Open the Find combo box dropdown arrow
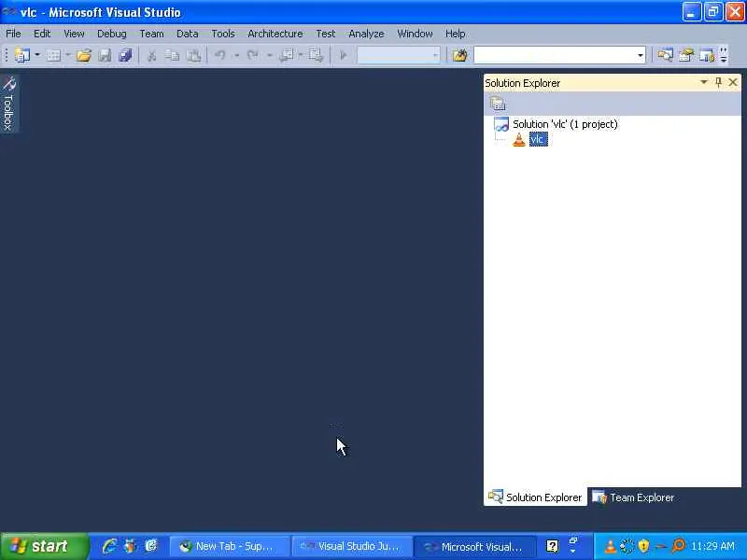Image resolution: width=747 pixels, height=560 pixels. point(641,55)
